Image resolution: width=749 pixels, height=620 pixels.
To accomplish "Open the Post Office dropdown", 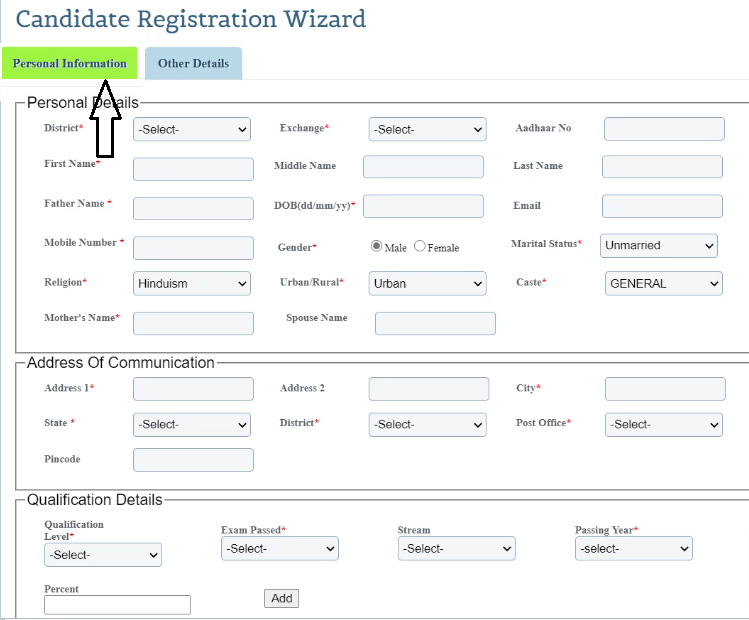I will click(x=663, y=425).
